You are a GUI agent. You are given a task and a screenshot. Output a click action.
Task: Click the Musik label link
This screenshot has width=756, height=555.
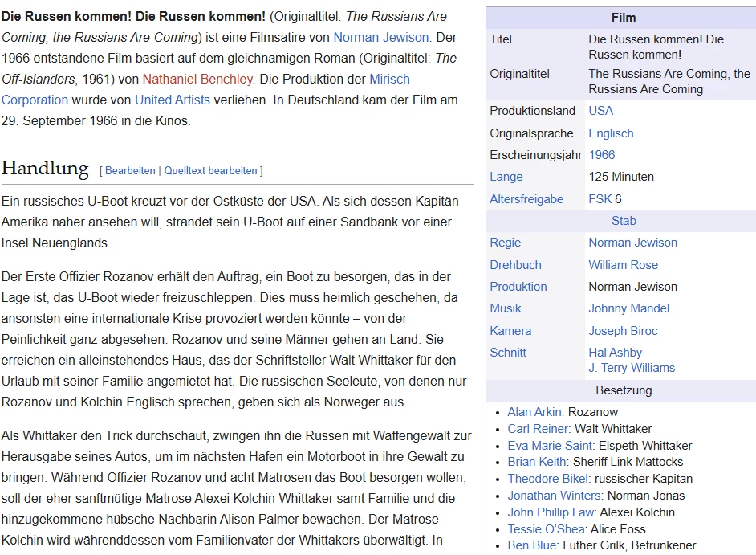[x=506, y=308]
